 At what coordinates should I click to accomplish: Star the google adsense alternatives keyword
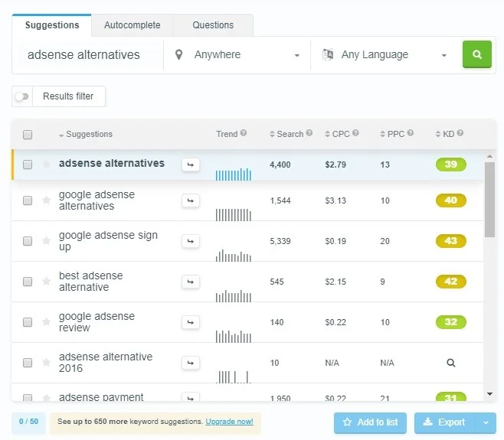tap(46, 200)
